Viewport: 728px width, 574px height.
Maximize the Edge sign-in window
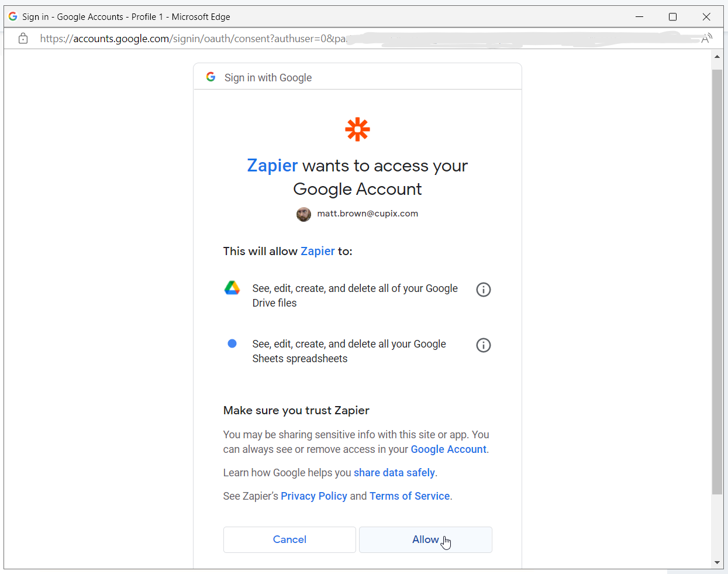click(672, 17)
